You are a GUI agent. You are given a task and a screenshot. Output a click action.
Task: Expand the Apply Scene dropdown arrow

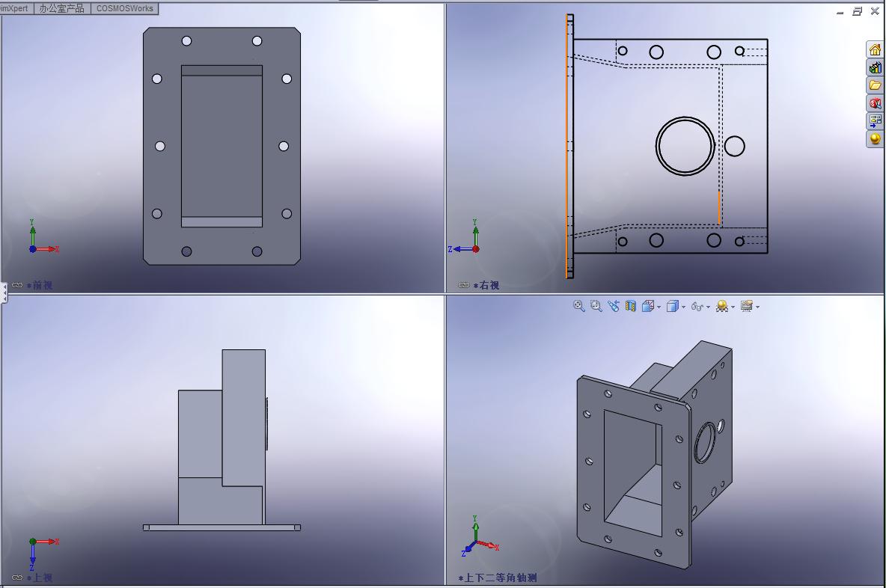(x=733, y=307)
